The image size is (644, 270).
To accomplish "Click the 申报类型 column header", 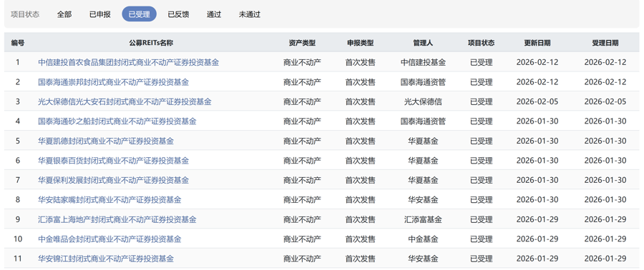I will coord(360,43).
